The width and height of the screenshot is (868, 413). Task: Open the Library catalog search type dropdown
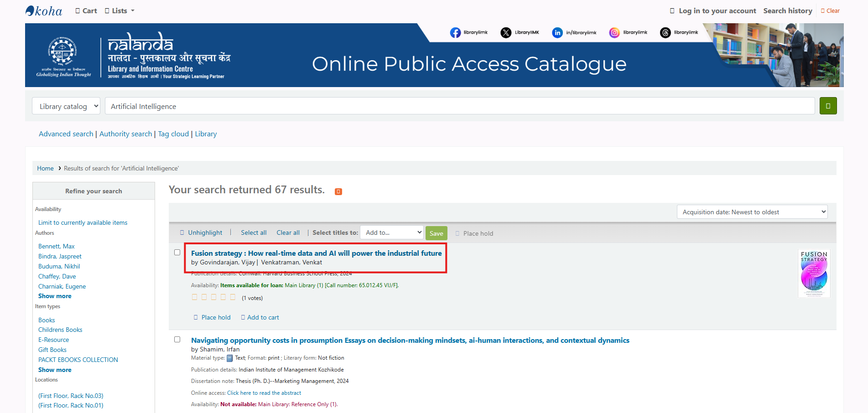[66, 106]
